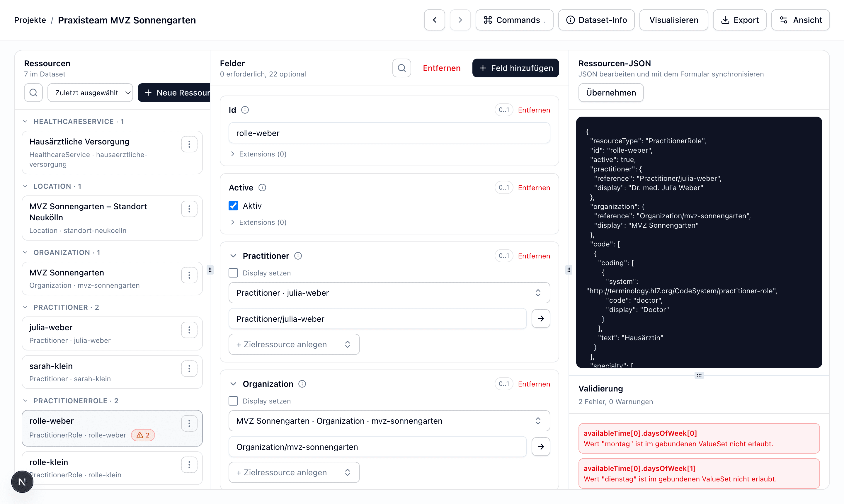844x504 pixels.
Task: Open the Ansicht settings
Action: point(800,20)
